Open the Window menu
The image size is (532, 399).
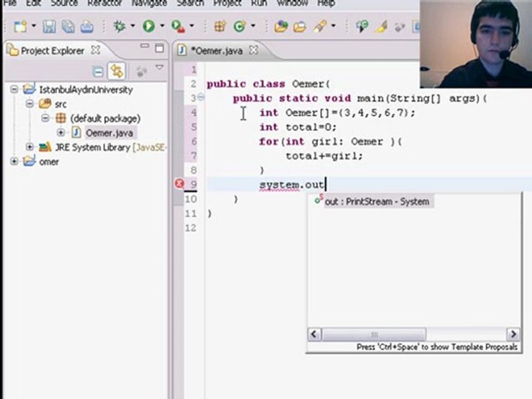pyautogui.click(x=292, y=3)
